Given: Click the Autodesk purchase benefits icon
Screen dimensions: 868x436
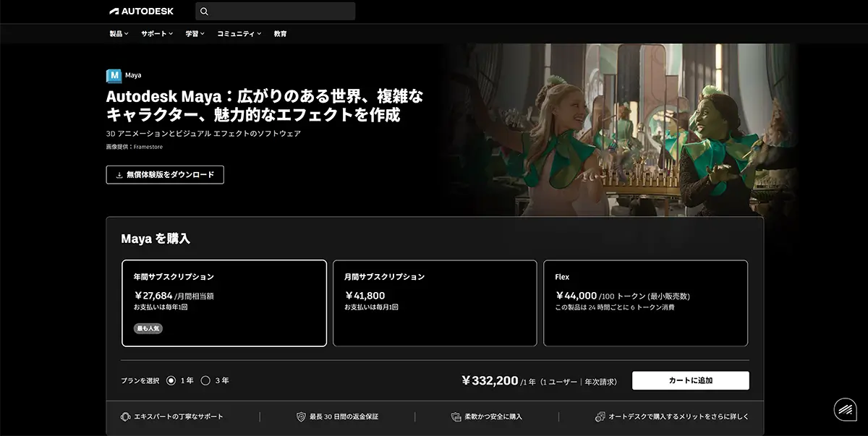Looking at the screenshot, I should [x=600, y=416].
